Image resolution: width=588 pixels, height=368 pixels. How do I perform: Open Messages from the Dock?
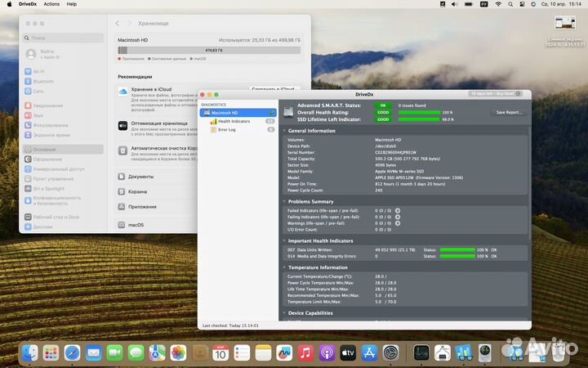(x=136, y=353)
